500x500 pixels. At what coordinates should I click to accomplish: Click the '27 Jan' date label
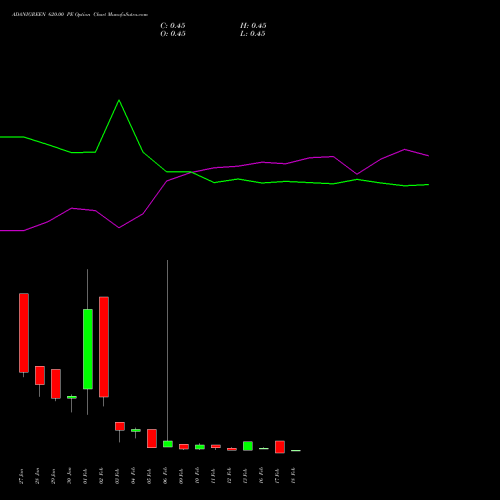click(22, 476)
